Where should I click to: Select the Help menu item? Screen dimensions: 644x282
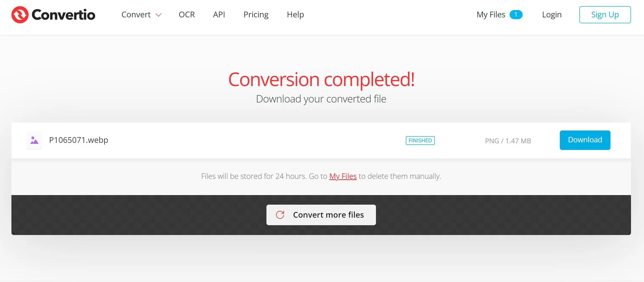pyautogui.click(x=296, y=14)
